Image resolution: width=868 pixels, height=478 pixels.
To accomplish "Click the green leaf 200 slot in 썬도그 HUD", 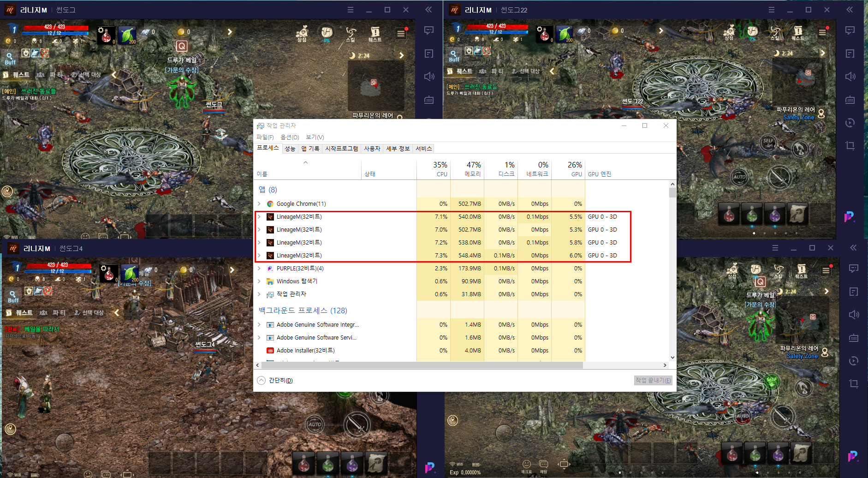I will 128,35.
